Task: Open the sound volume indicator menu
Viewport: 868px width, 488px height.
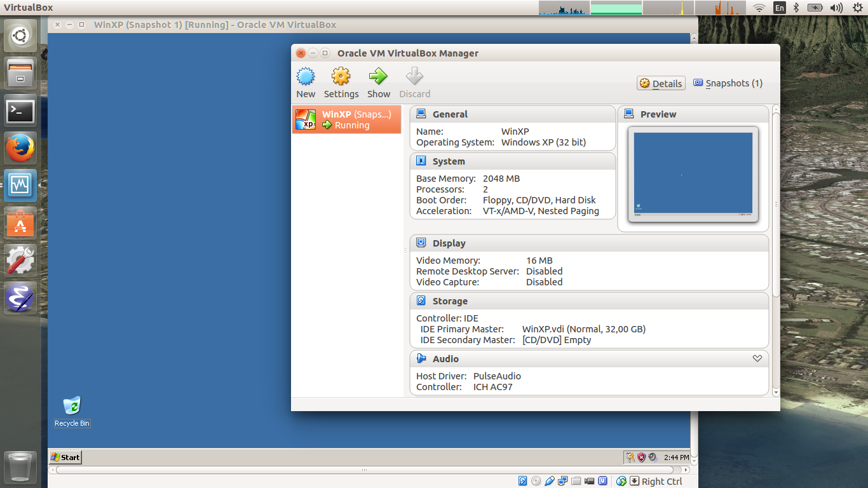Action: [836, 8]
